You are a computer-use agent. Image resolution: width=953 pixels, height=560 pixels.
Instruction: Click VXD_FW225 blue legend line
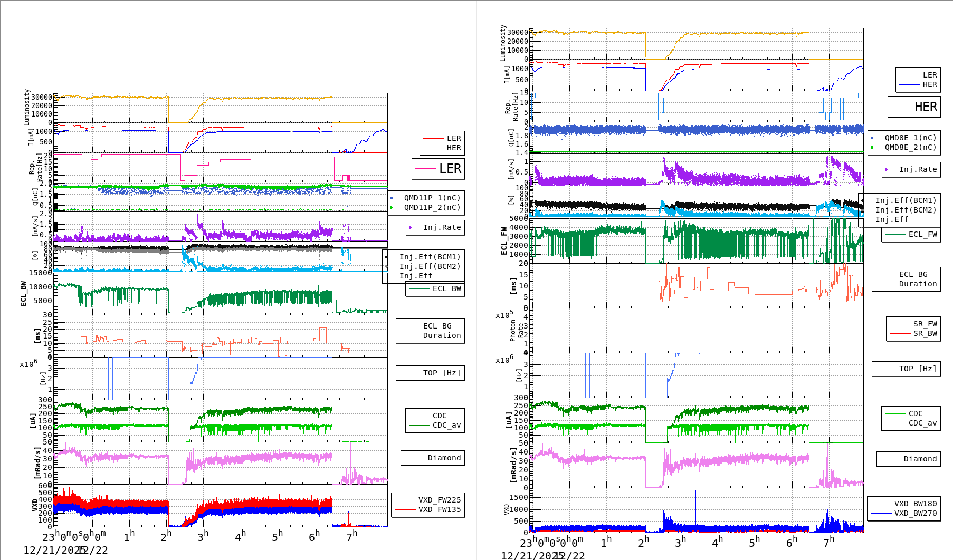tap(405, 500)
